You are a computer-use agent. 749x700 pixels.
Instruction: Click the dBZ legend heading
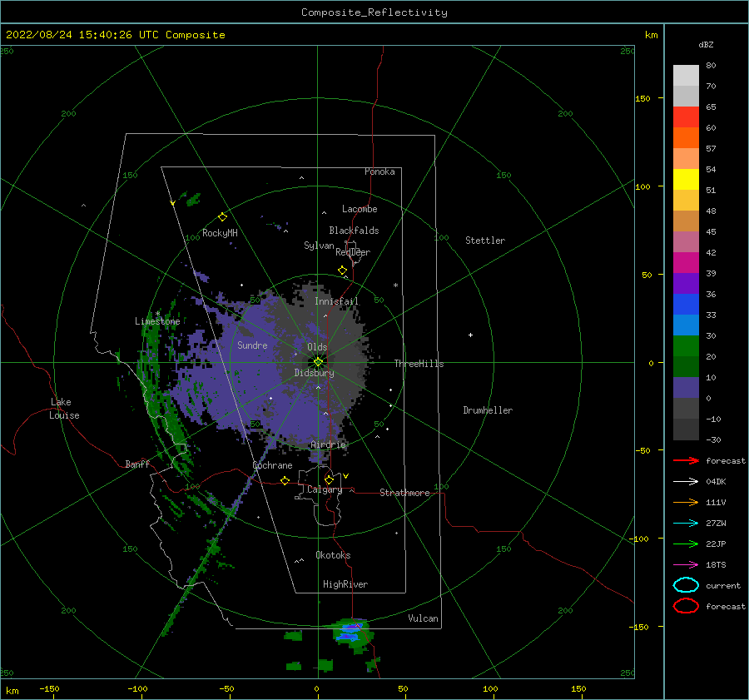706,44
